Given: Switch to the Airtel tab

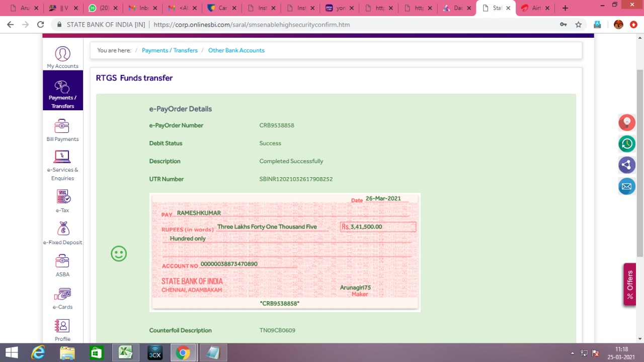Looking at the screenshot, I should (536, 8).
